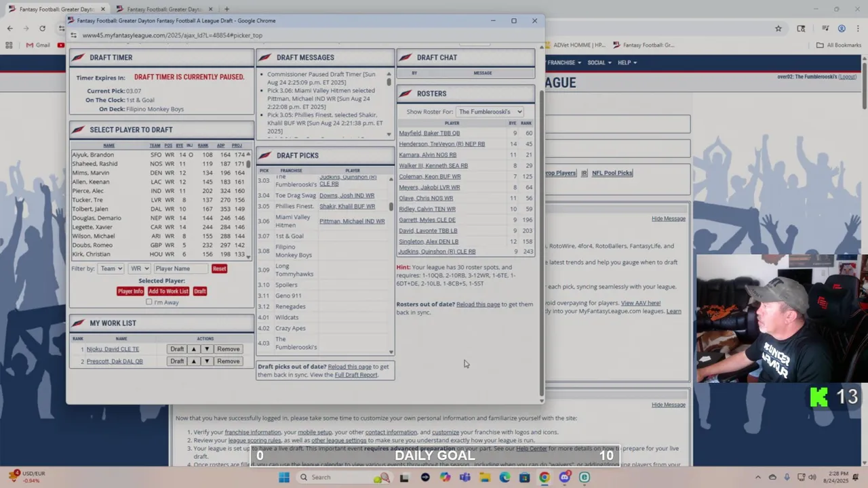Click the Logout link
Viewport: 868px width, 488px height.
(x=847, y=77)
